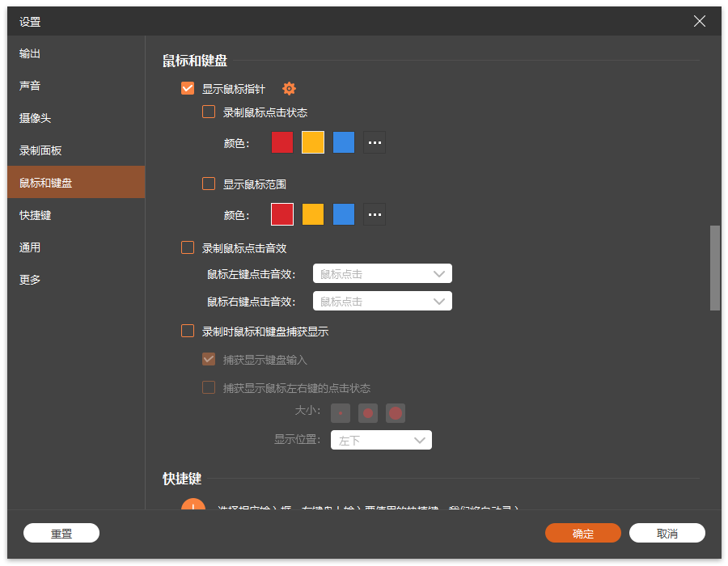The width and height of the screenshot is (728, 566).
Task: Pick blue swatch for mouse click color
Action: click(344, 142)
